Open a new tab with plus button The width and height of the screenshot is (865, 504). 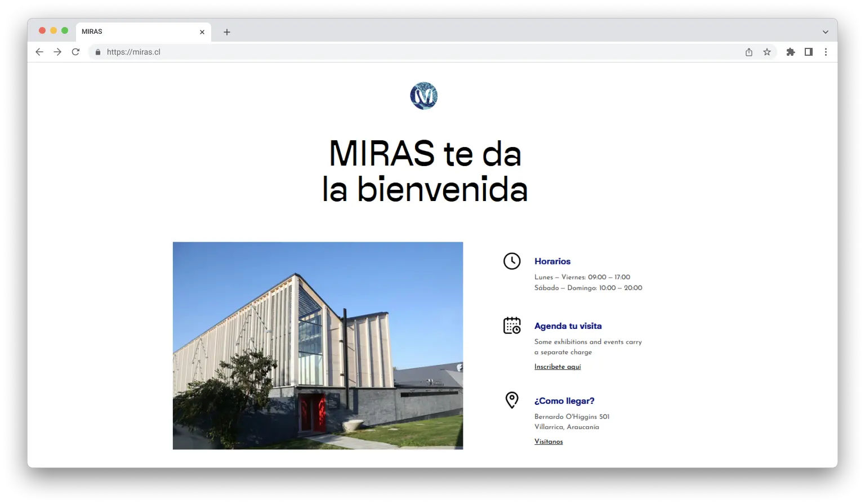(x=226, y=32)
